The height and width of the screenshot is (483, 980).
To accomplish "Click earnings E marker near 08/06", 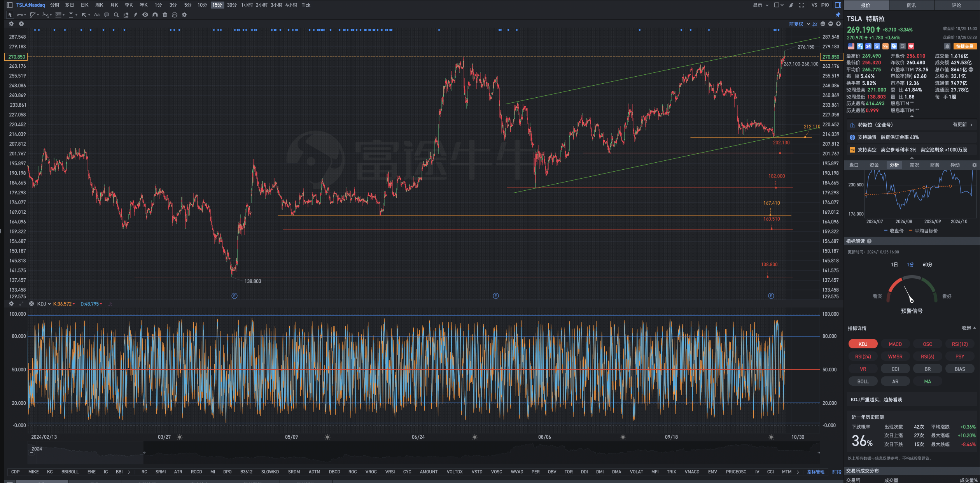I will (x=495, y=296).
